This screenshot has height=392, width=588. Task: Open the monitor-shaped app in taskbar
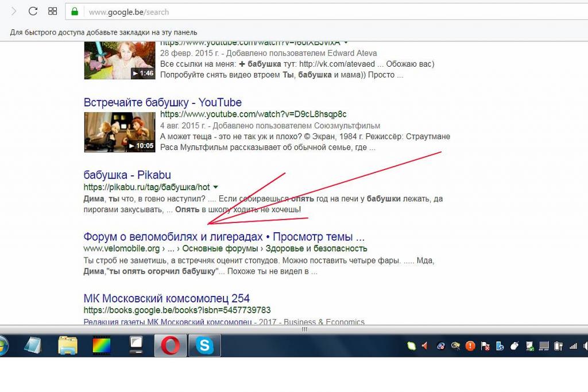pos(136,345)
